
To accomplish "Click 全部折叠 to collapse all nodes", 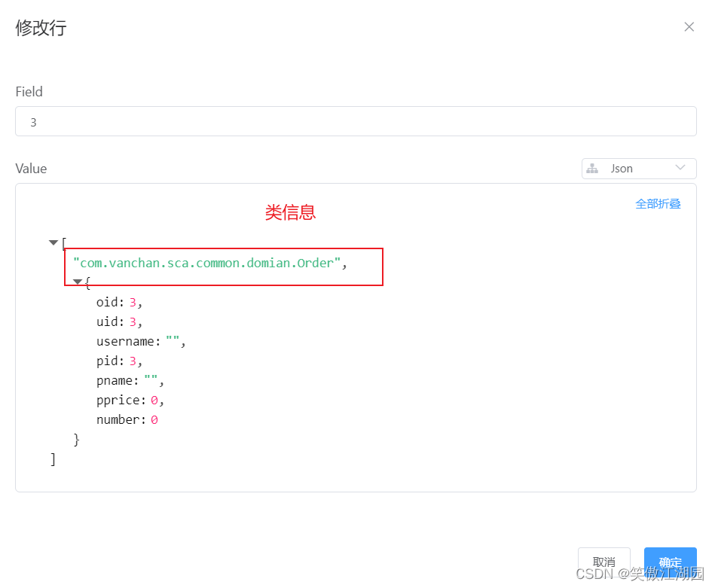I will point(658,203).
